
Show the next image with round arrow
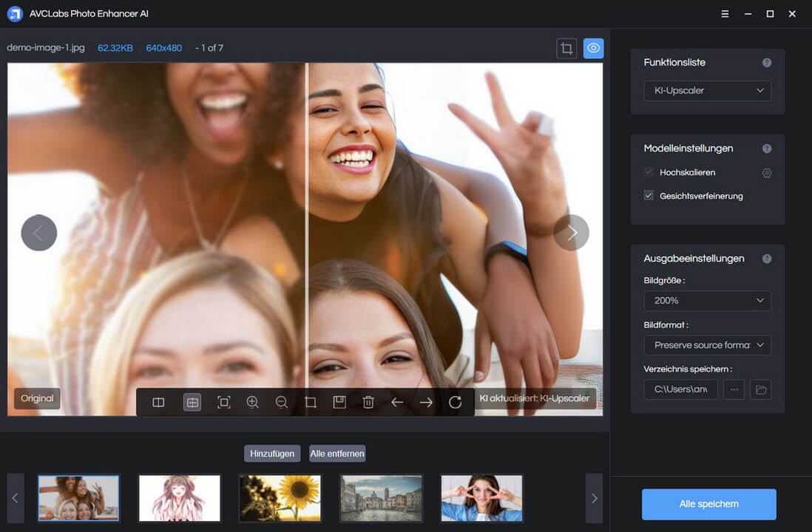571,233
